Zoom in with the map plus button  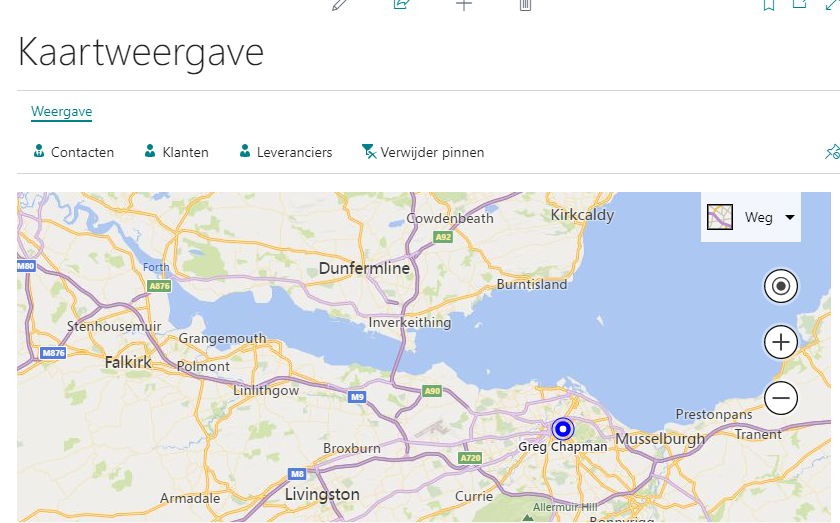pyautogui.click(x=781, y=343)
